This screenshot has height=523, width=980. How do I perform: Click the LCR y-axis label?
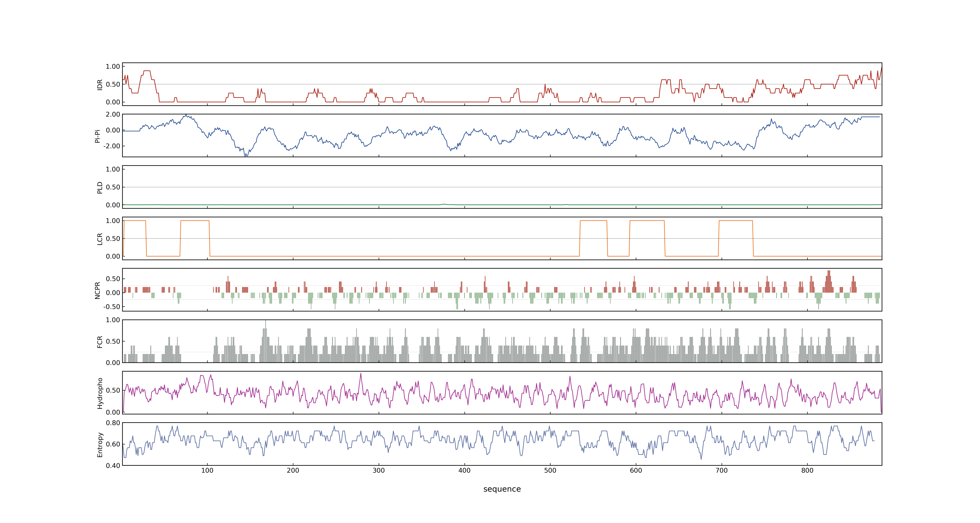click(100, 239)
